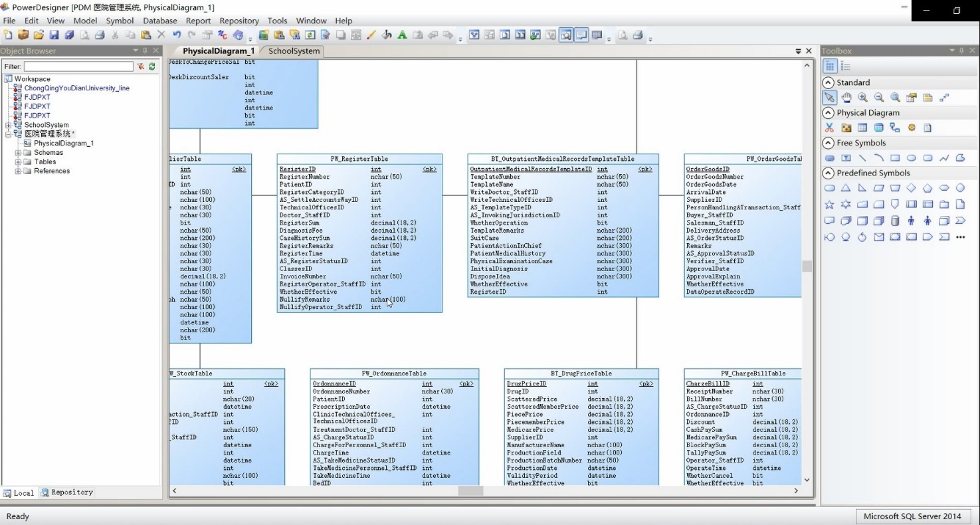The image size is (980, 525).
Task: Collapse the Free Symbols section
Action: pos(828,143)
